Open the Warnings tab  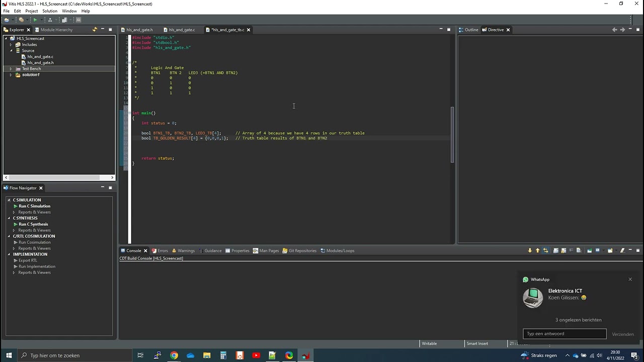(x=183, y=250)
